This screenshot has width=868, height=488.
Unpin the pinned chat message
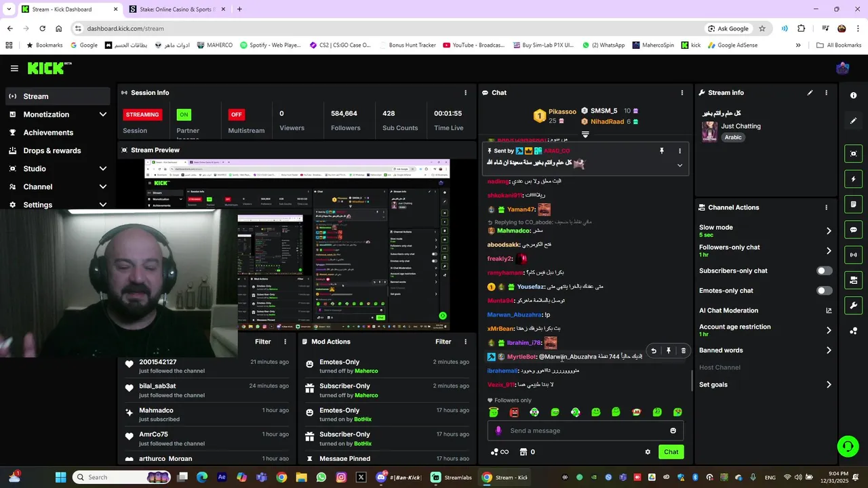[x=662, y=151]
